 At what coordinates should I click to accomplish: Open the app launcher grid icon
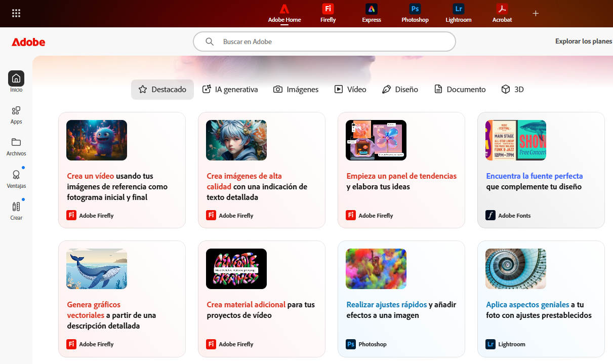click(x=16, y=13)
